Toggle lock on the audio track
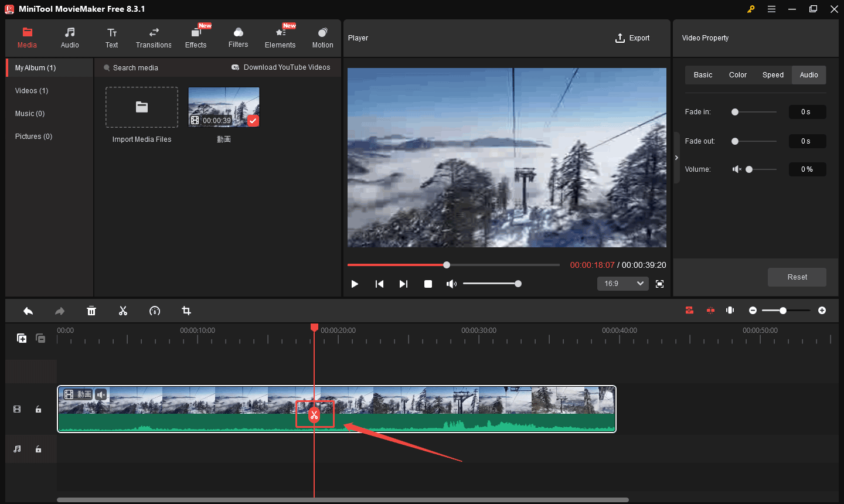This screenshot has width=844, height=504. coord(39,449)
